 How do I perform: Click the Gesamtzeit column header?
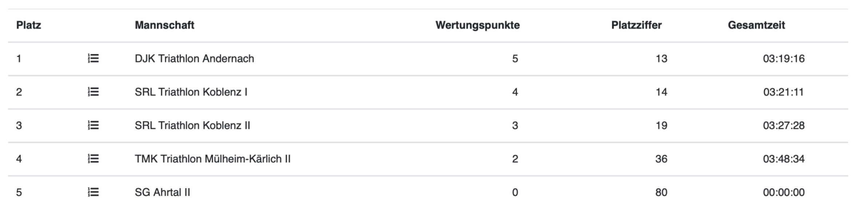[x=756, y=25]
